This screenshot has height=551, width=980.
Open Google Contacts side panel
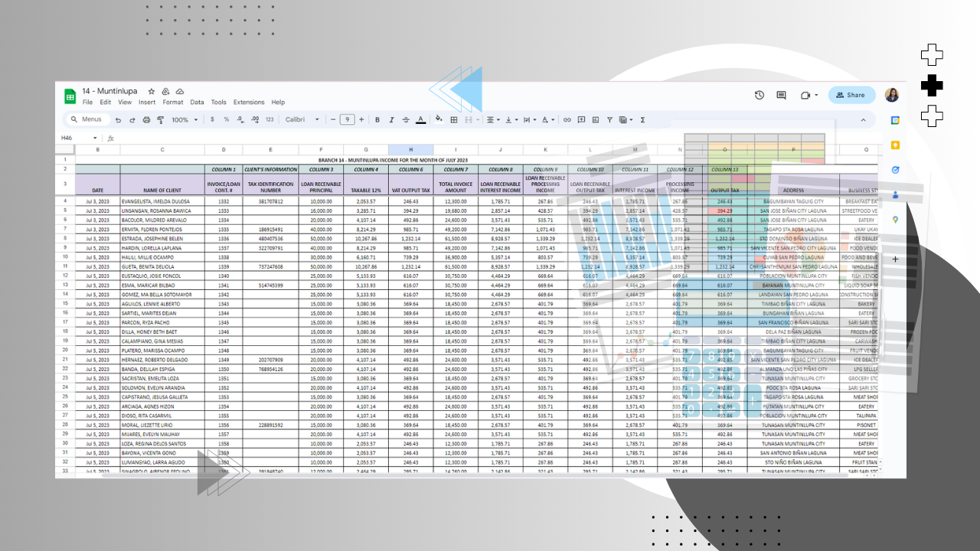(895, 195)
